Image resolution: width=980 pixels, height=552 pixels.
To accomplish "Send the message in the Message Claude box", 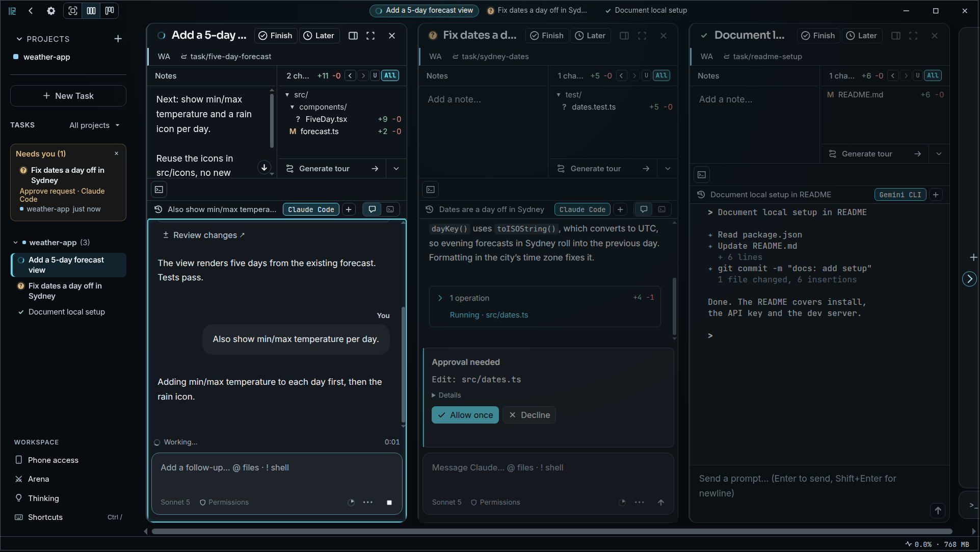I will [660, 503].
